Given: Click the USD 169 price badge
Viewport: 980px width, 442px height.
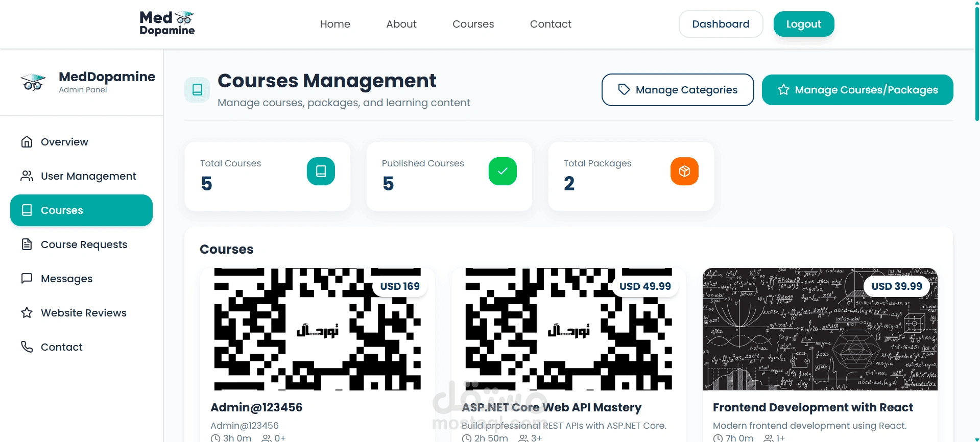Looking at the screenshot, I should (x=400, y=286).
